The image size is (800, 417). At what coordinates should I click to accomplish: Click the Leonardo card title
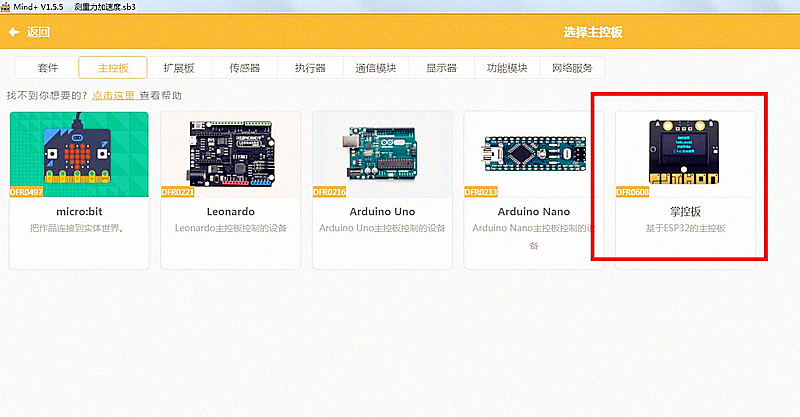(x=231, y=211)
